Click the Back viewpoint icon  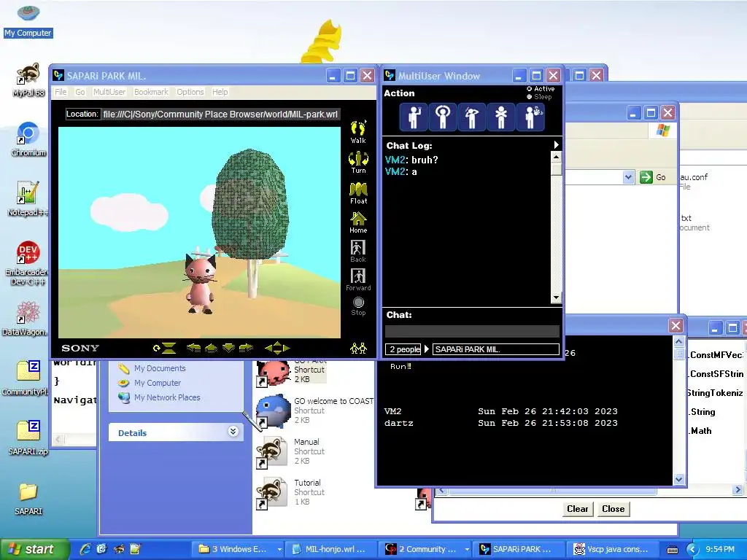[358, 251]
